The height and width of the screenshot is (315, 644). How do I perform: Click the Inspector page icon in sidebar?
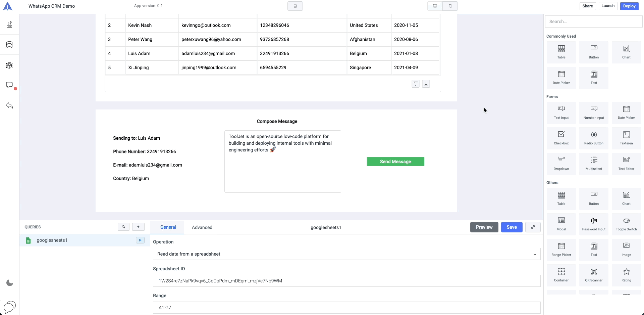pos(9,24)
